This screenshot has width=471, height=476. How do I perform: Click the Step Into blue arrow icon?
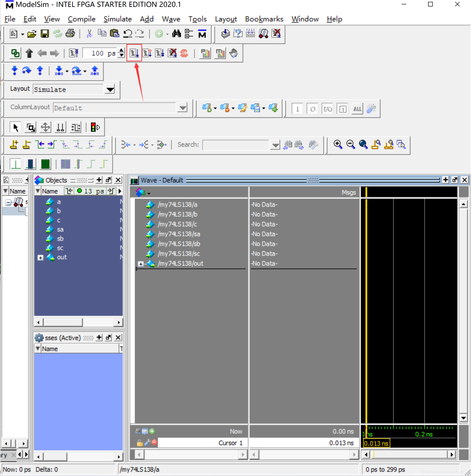[x=15, y=71]
